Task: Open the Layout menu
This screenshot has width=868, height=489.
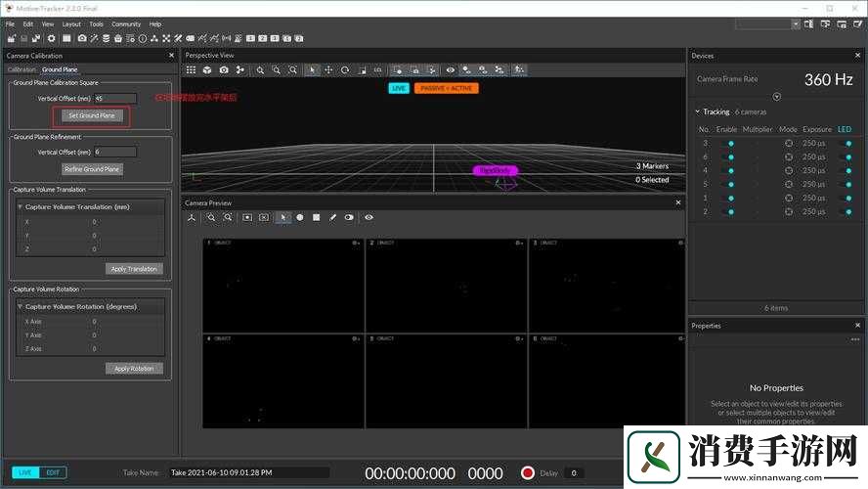Action: 71,23
